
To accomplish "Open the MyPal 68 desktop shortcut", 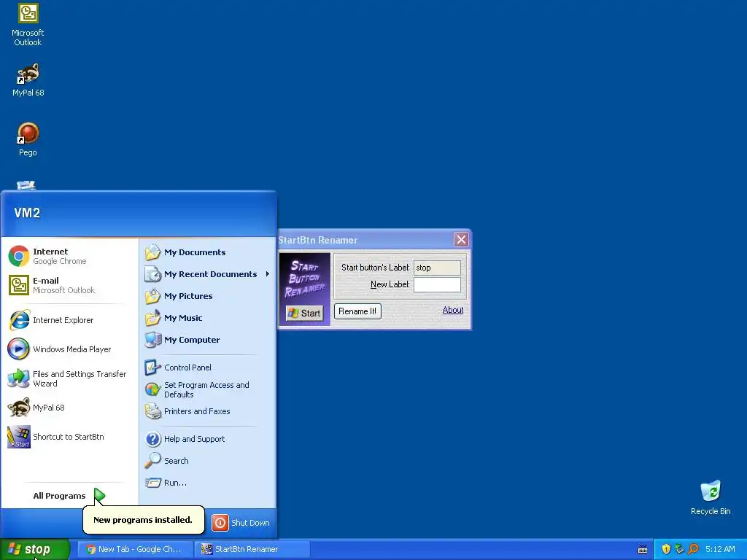I will tap(28, 79).
